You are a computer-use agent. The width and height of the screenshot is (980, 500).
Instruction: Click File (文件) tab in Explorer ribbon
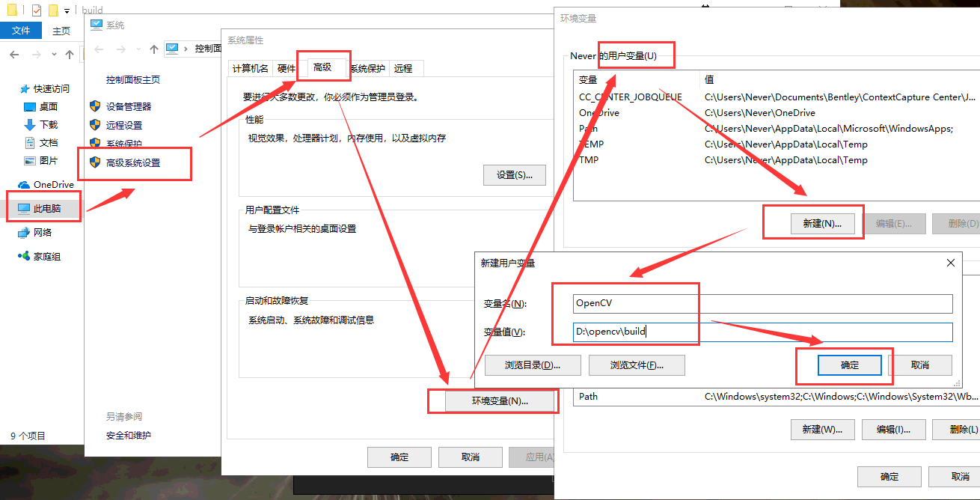tap(21, 31)
